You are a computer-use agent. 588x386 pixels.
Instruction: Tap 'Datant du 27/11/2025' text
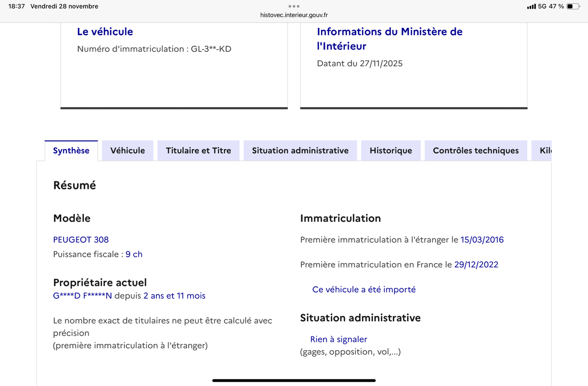[360, 63]
